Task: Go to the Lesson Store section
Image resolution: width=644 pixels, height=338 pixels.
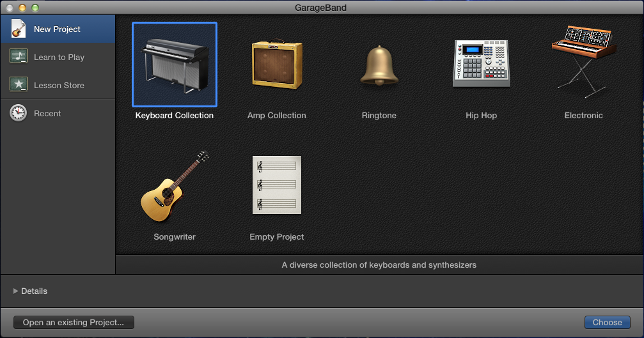Action: [x=58, y=85]
